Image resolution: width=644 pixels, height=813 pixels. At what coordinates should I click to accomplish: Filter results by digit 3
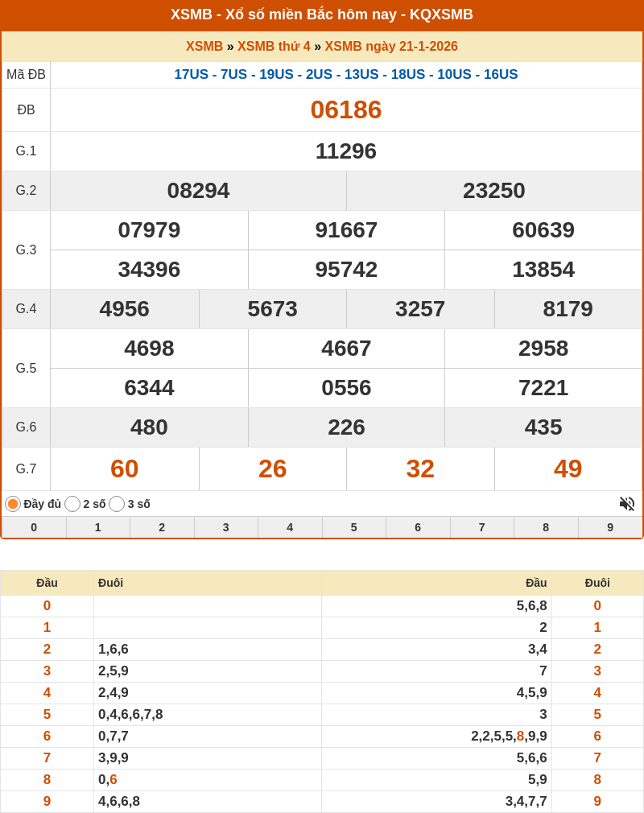click(226, 527)
